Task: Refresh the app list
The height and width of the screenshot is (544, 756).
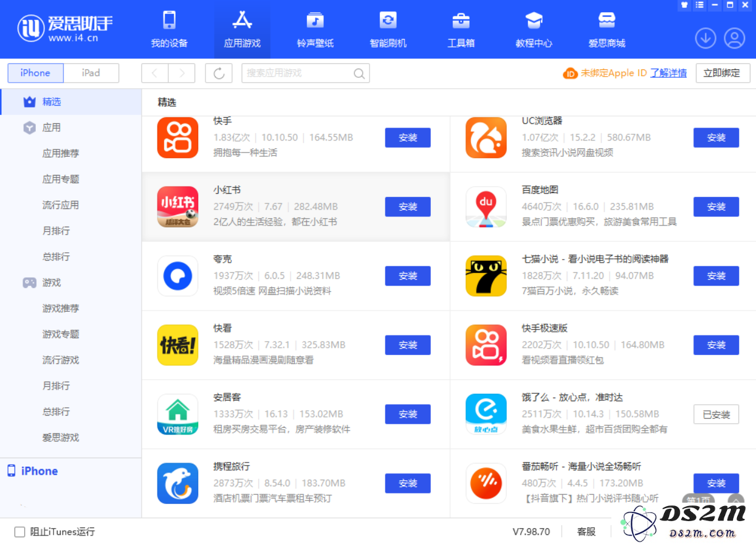Action: (x=219, y=73)
